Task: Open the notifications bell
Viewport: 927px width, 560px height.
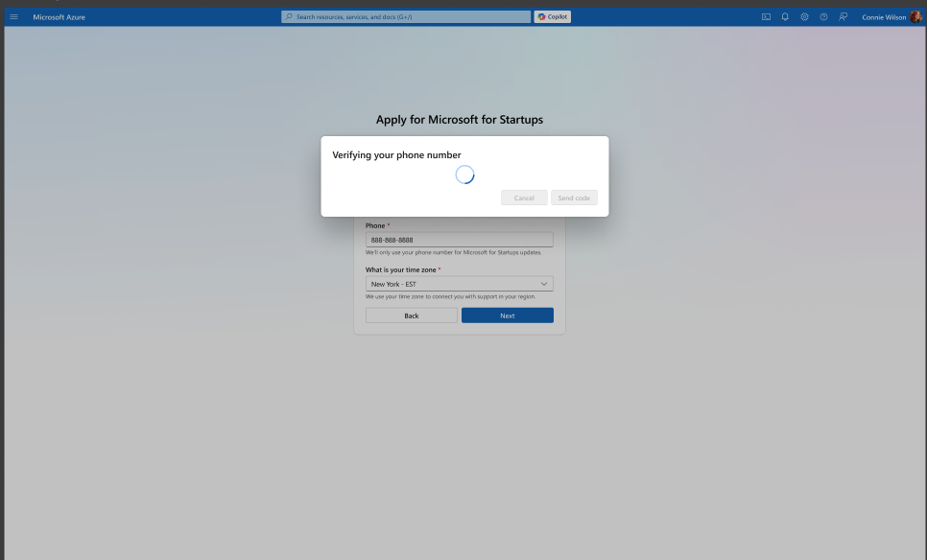Action: [x=785, y=16]
